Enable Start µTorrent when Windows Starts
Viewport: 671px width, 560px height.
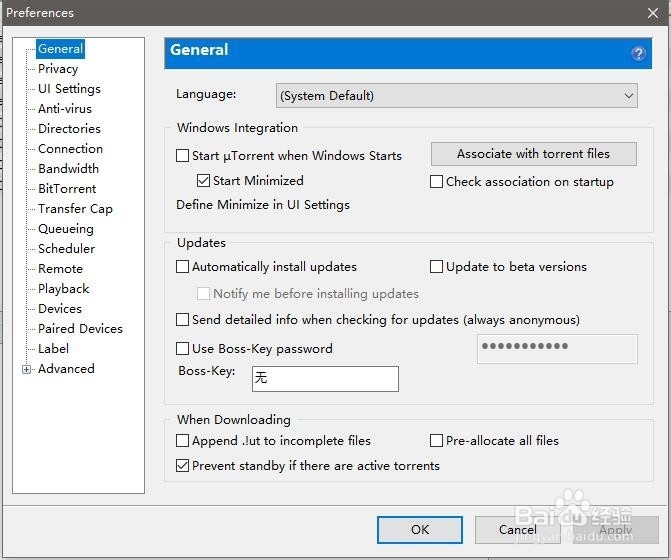(183, 155)
